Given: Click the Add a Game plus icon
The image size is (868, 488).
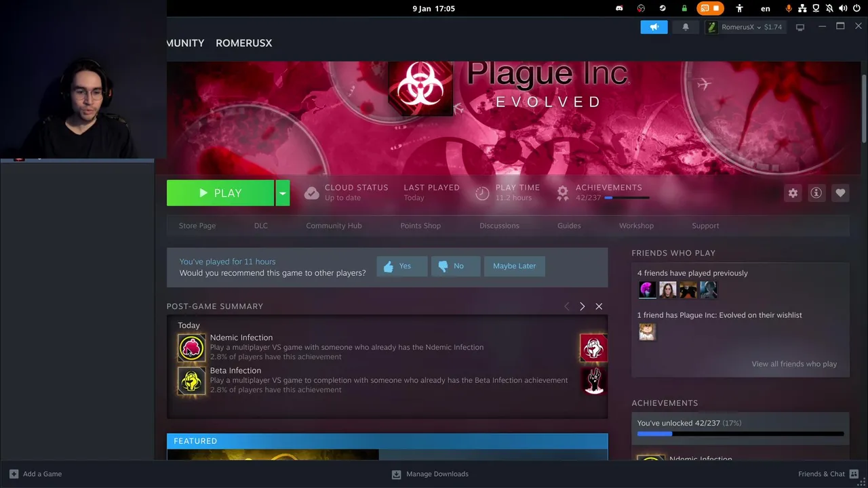Looking at the screenshot, I should click(14, 474).
